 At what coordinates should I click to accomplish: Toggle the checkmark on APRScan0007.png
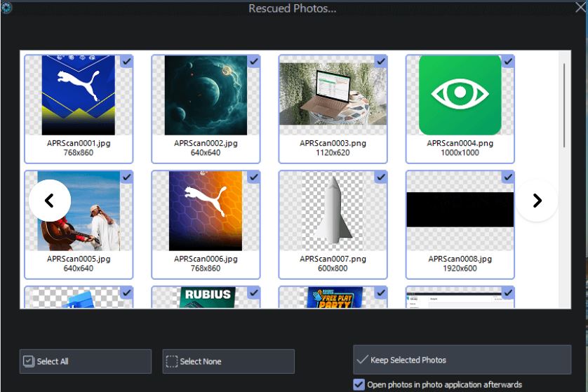(x=381, y=177)
